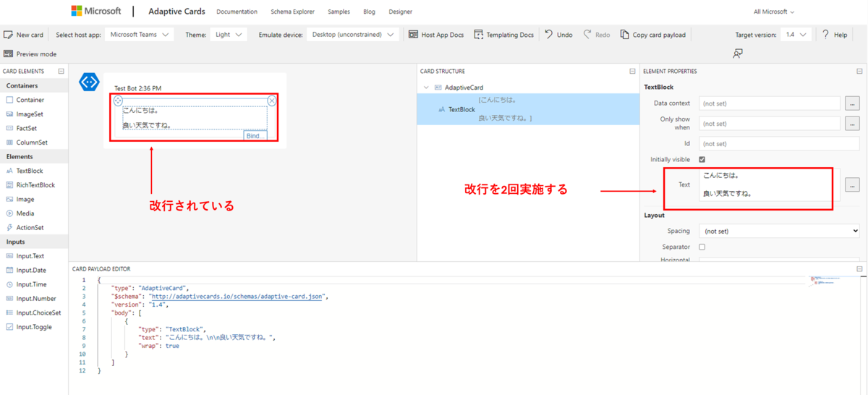Open the Samples page
Image resolution: width=868 pixels, height=395 pixels.
(339, 12)
